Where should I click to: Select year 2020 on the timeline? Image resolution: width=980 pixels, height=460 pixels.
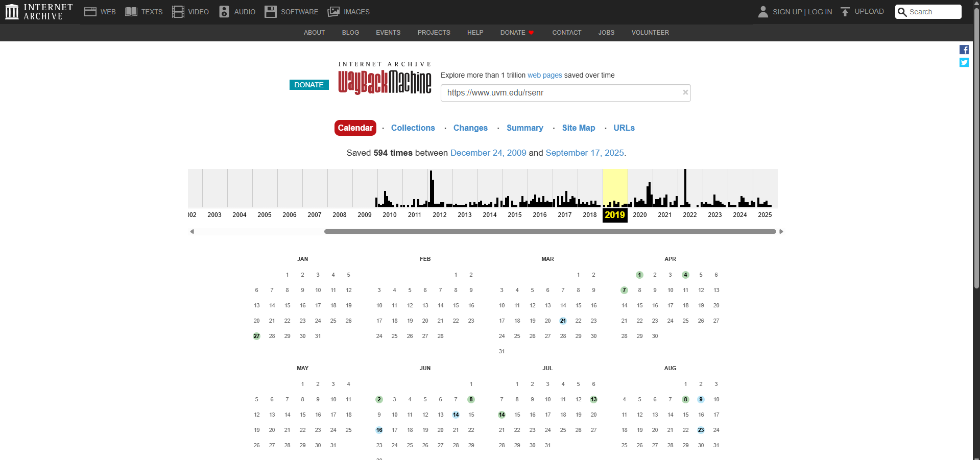pos(640,215)
